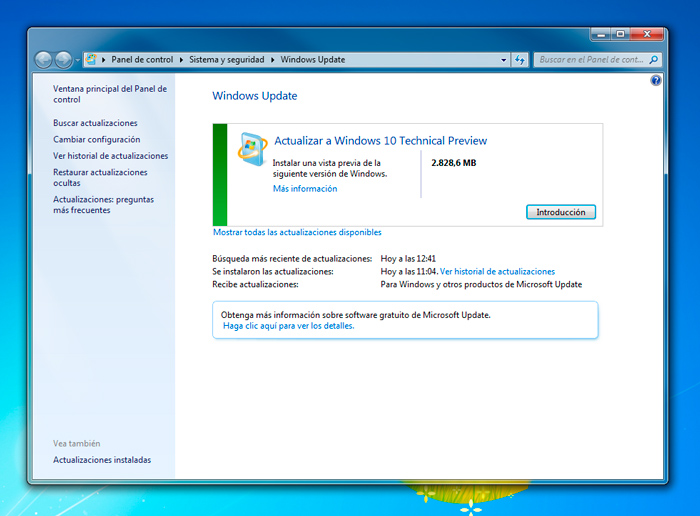Select Sistema y seguridad breadcrumb
The height and width of the screenshot is (516, 700).
226,59
